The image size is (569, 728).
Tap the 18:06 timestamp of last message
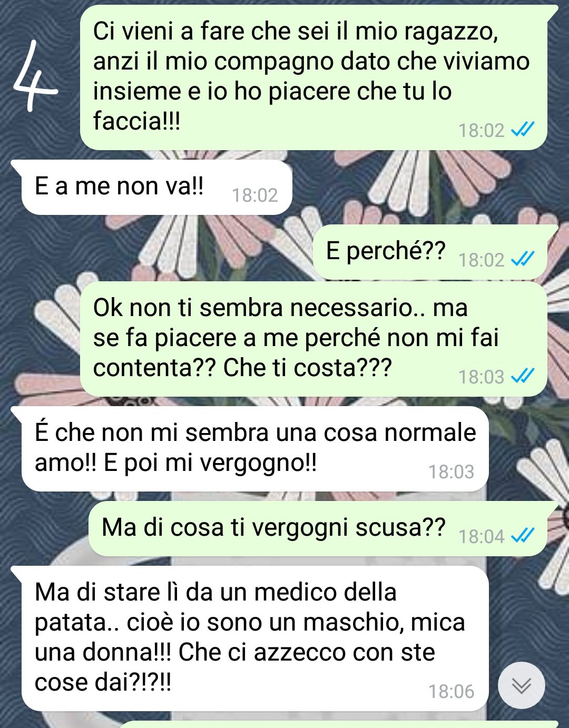tap(451, 691)
